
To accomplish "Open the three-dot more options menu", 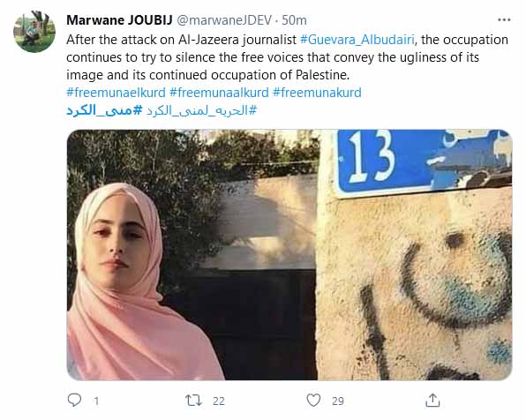I will [504, 20].
